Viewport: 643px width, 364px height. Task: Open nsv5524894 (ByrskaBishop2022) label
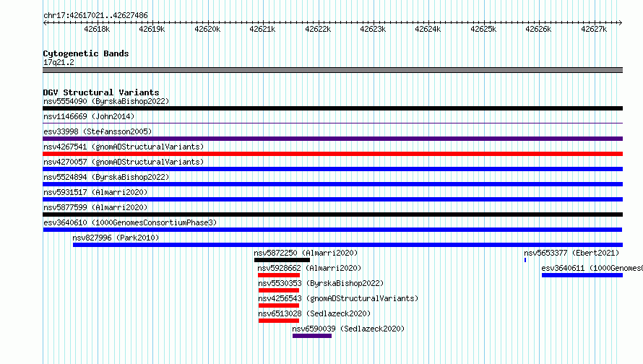pyautogui.click(x=106, y=177)
